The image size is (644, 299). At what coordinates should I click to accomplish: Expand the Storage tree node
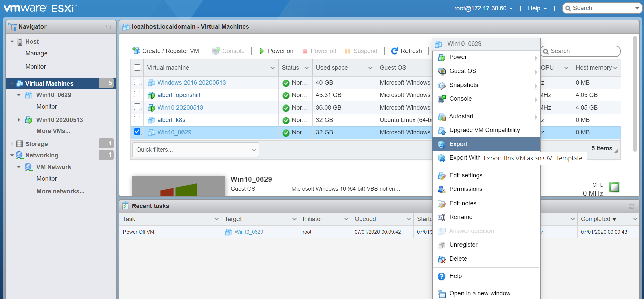point(12,144)
